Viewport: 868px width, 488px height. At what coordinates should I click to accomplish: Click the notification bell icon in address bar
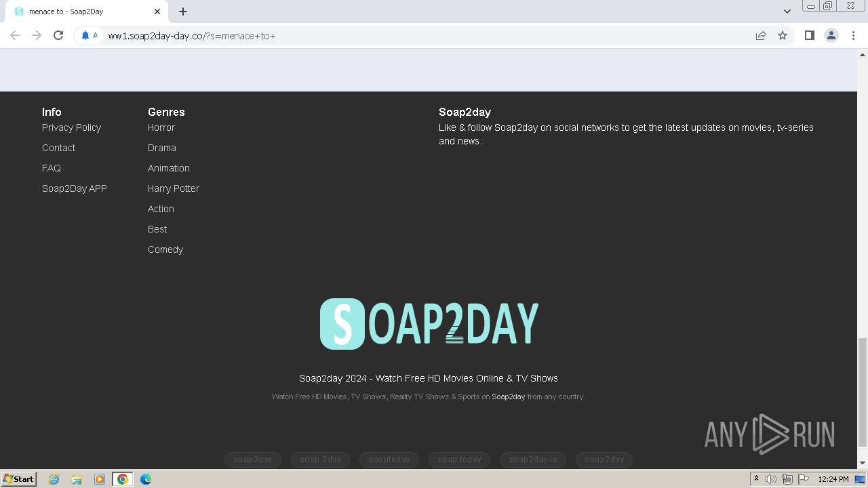85,35
